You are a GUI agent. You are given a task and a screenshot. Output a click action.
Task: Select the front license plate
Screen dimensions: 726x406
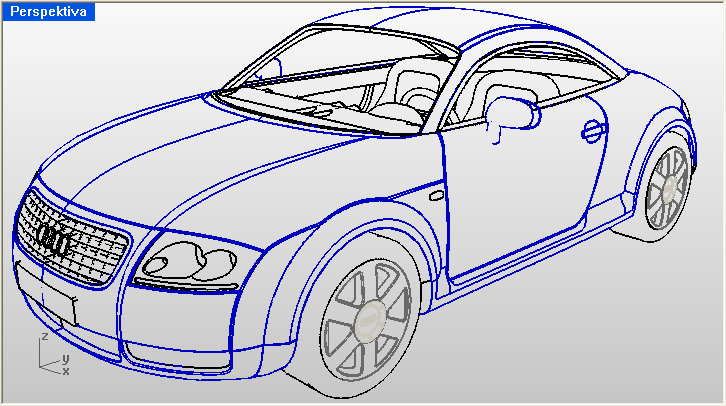pyautogui.click(x=46, y=294)
